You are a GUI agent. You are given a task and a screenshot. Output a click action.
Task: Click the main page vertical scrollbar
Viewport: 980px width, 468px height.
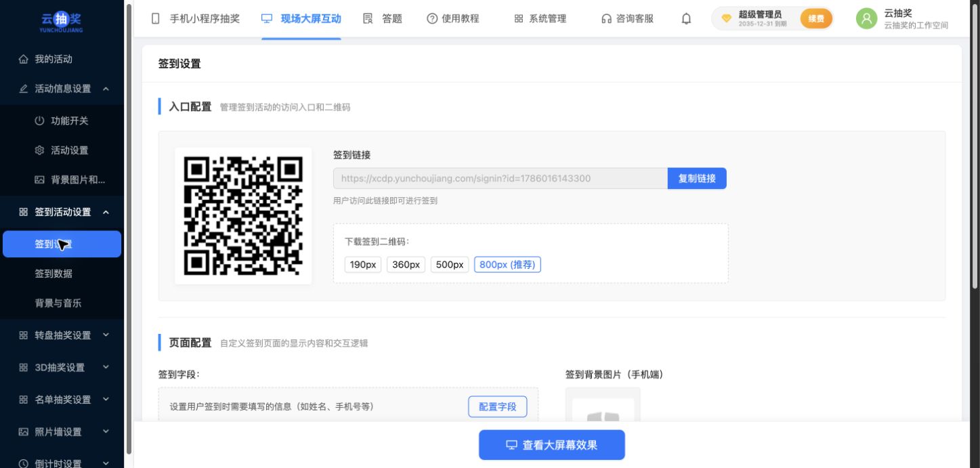pyautogui.click(x=975, y=147)
